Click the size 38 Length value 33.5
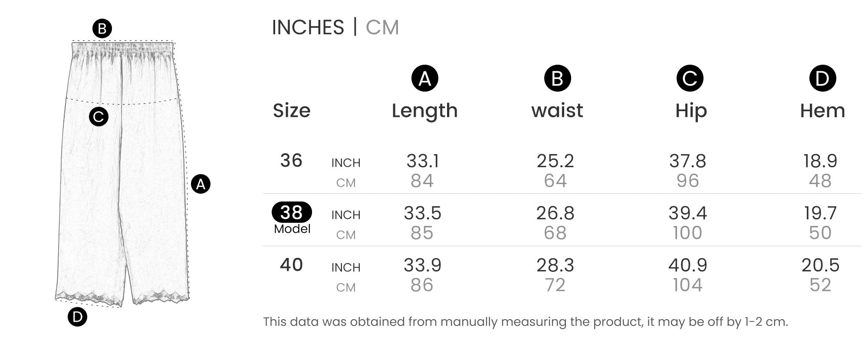This screenshot has width=868, height=350. tap(422, 213)
